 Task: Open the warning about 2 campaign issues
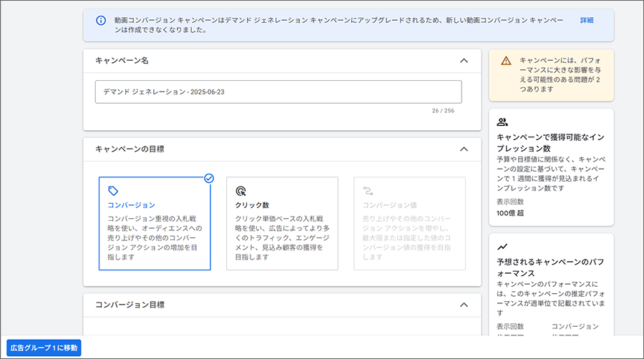point(551,75)
